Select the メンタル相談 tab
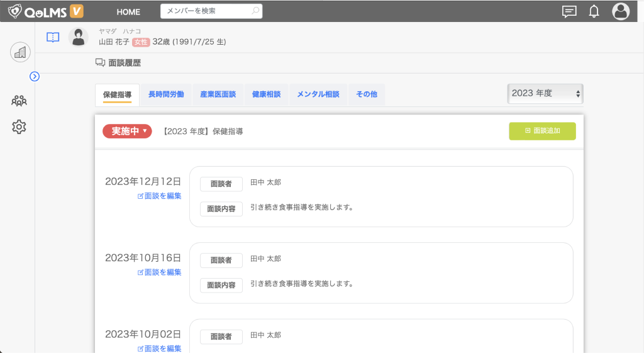Screen dimensions: 644x353 point(318,94)
